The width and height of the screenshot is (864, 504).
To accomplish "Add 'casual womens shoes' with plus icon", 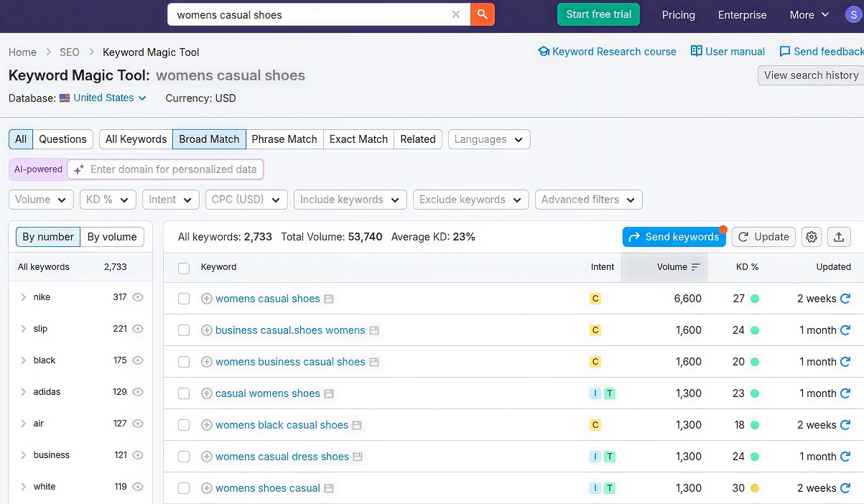I will click(x=207, y=393).
